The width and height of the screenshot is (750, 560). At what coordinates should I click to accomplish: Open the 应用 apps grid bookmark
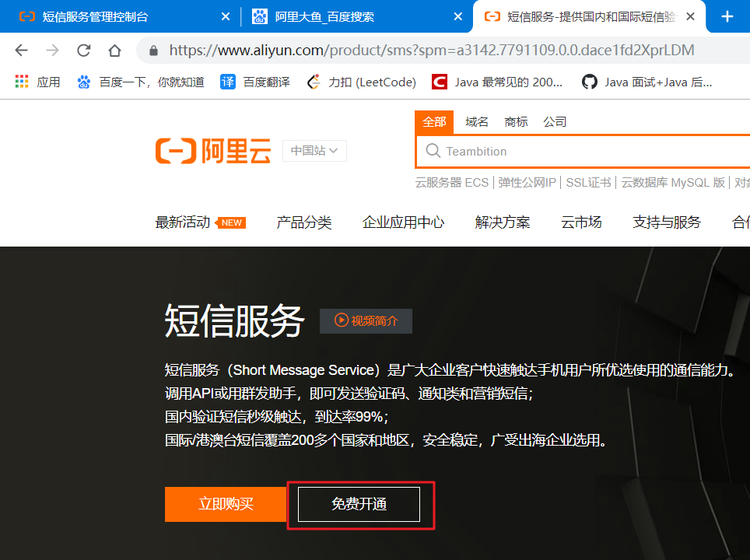(37, 82)
